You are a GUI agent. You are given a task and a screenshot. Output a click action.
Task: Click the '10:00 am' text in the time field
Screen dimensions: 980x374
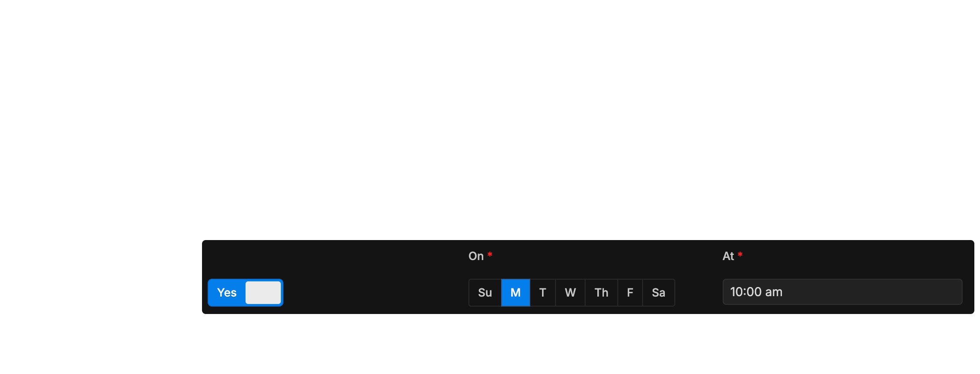[756, 292]
